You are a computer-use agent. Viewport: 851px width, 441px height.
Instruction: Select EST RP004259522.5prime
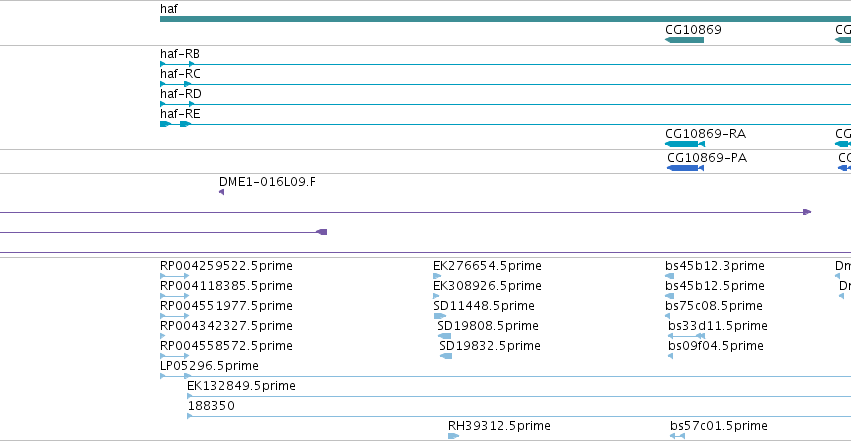[226, 266]
